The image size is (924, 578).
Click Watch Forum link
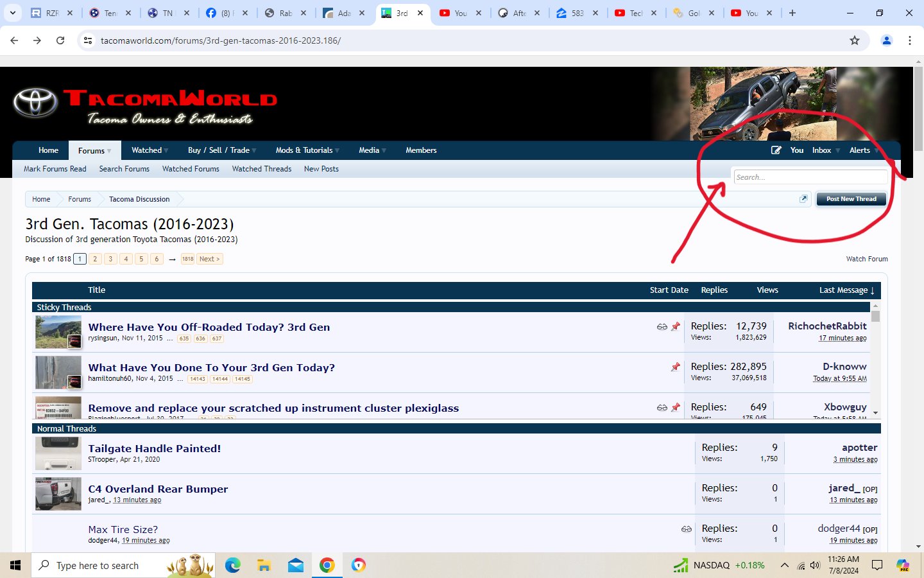867,259
